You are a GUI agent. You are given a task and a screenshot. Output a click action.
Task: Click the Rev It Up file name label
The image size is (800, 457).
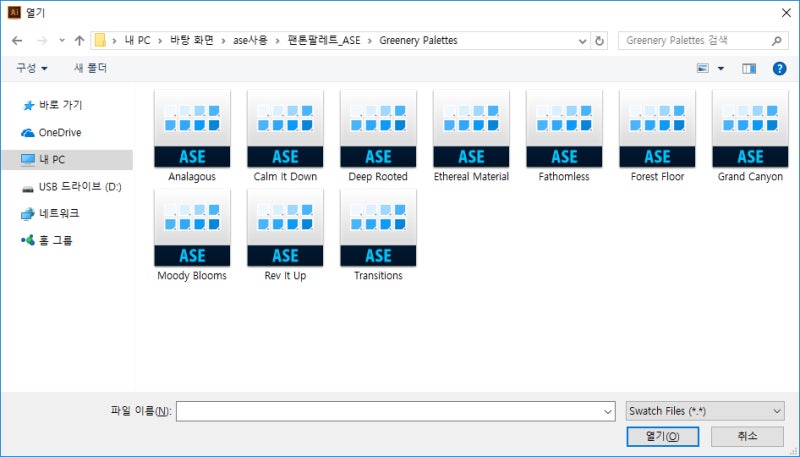pyautogui.click(x=285, y=276)
